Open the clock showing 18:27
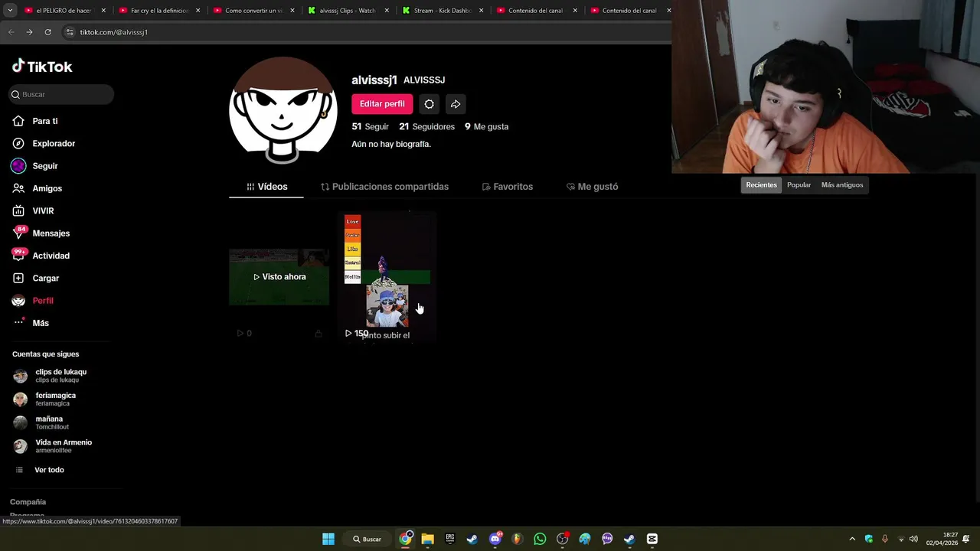Screen dimensions: 980x551 coord(942,539)
